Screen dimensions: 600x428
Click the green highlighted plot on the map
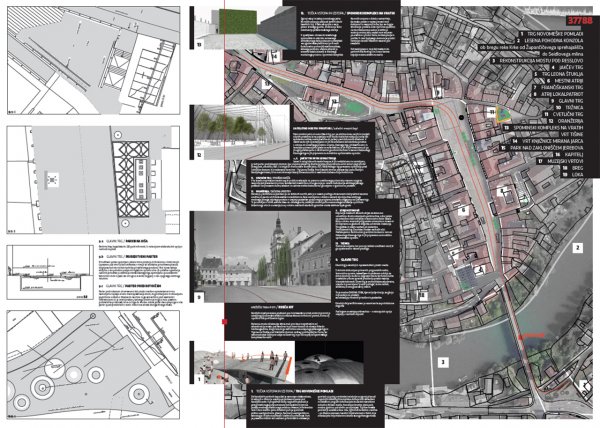tap(500, 113)
